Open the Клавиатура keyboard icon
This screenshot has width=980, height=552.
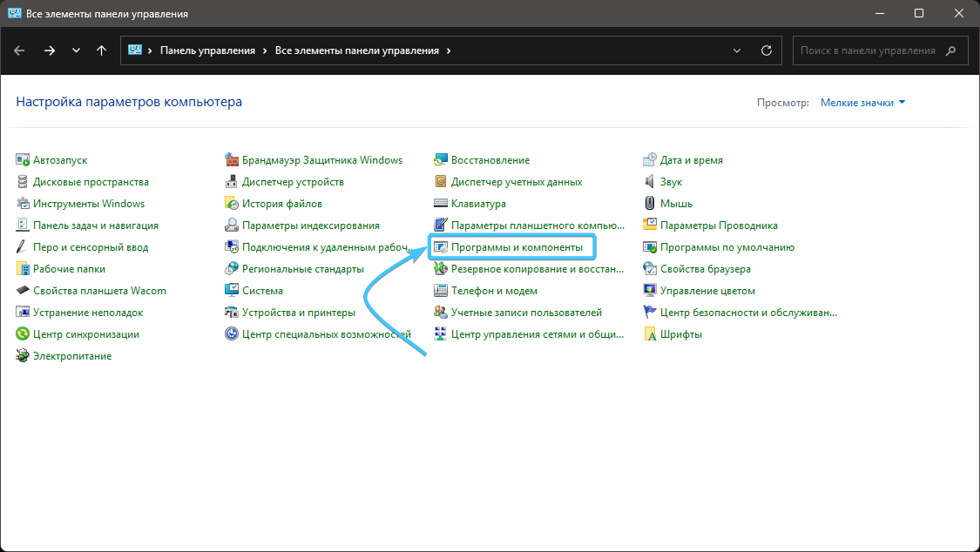(x=441, y=204)
